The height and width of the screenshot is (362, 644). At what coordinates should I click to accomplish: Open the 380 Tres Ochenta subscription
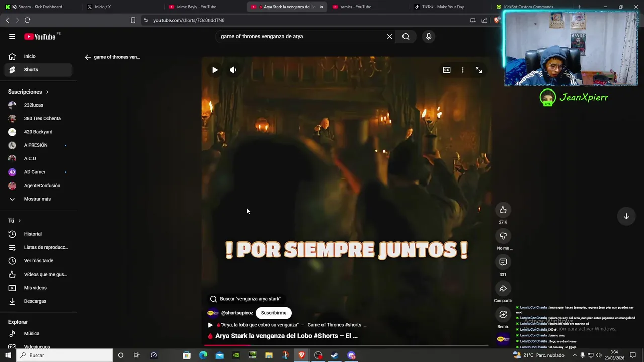(38, 118)
